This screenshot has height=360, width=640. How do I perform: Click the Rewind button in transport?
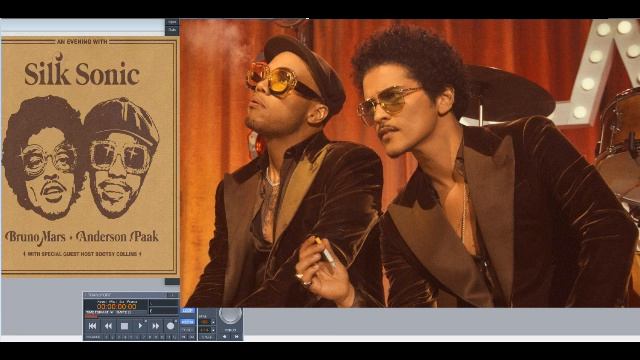pos(108,326)
